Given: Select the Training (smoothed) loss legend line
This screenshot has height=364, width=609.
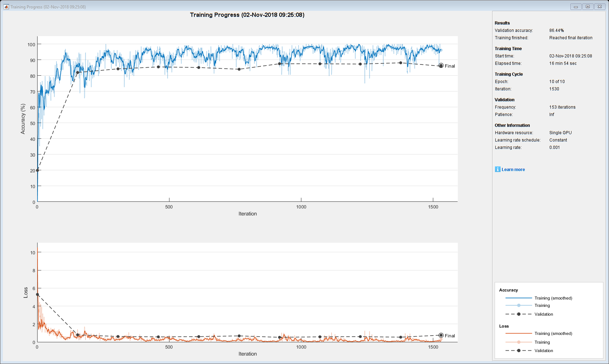Looking at the screenshot, I should pyautogui.click(x=519, y=334).
